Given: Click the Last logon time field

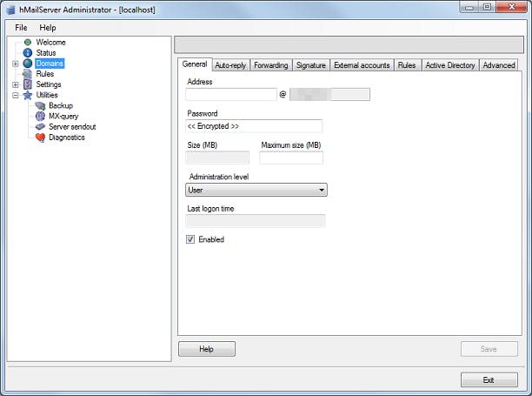Looking at the screenshot, I should [x=256, y=221].
